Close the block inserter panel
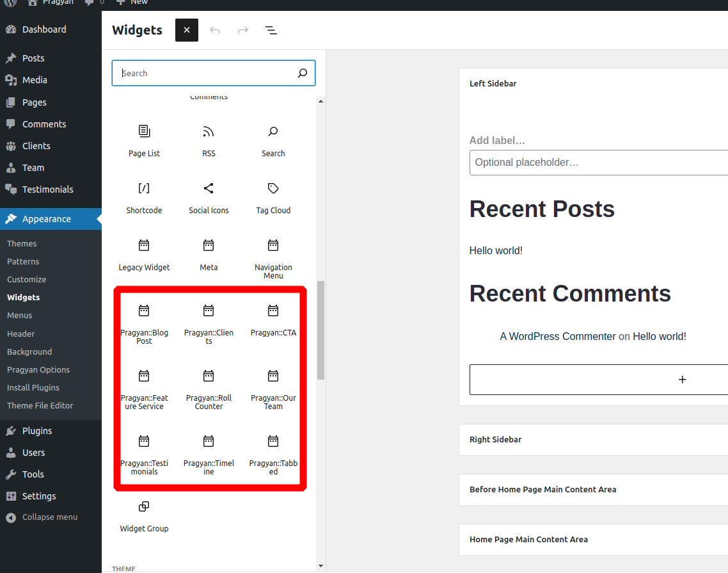This screenshot has width=728, height=573. click(187, 30)
